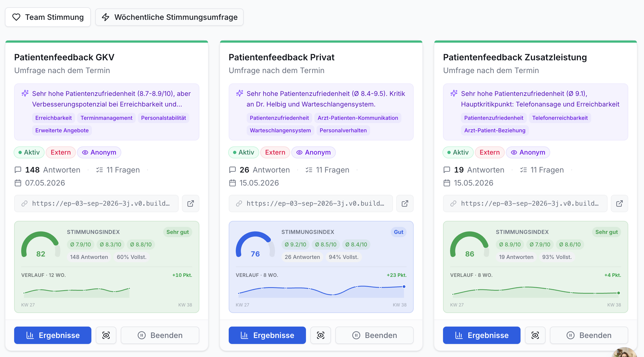Click Gut badge in Privat Stimmungsindex
This screenshot has width=644, height=357.
tap(399, 232)
